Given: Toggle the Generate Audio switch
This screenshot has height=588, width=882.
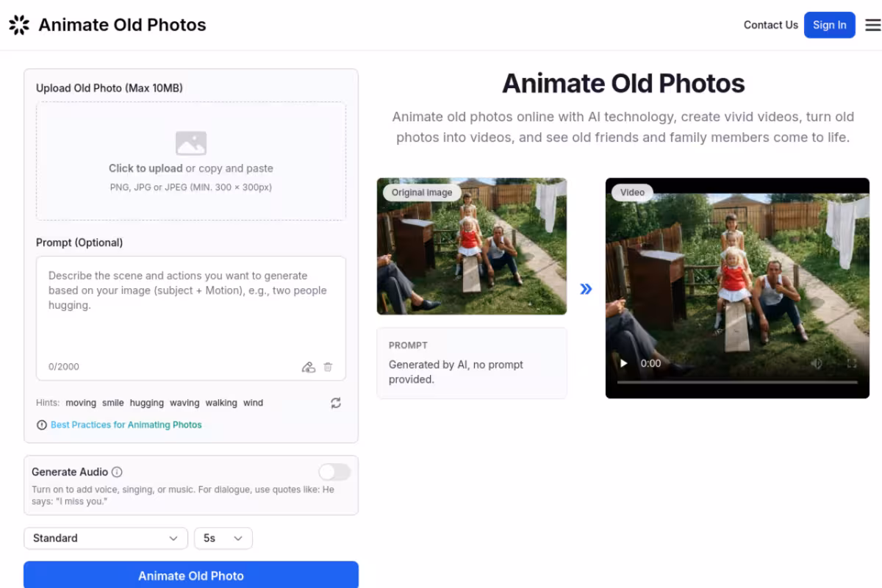Looking at the screenshot, I should tap(334, 472).
